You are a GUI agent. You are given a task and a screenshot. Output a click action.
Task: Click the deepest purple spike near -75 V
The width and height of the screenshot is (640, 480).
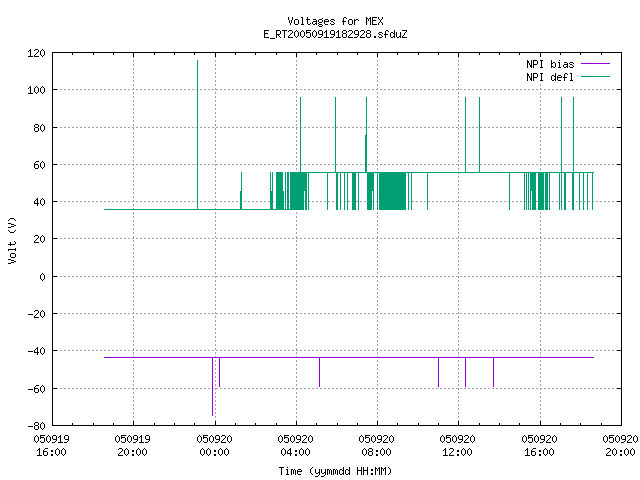pos(213,387)
